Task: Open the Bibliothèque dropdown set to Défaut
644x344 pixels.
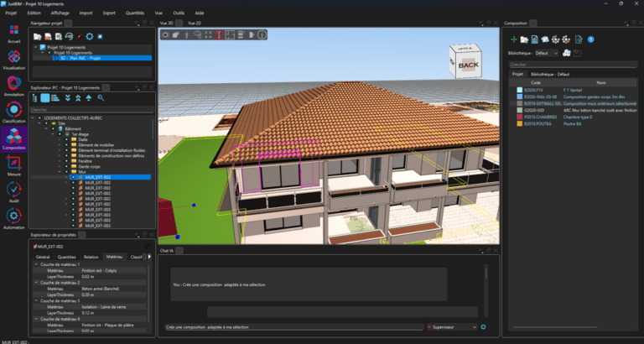Action: click(x=546, y=52)
